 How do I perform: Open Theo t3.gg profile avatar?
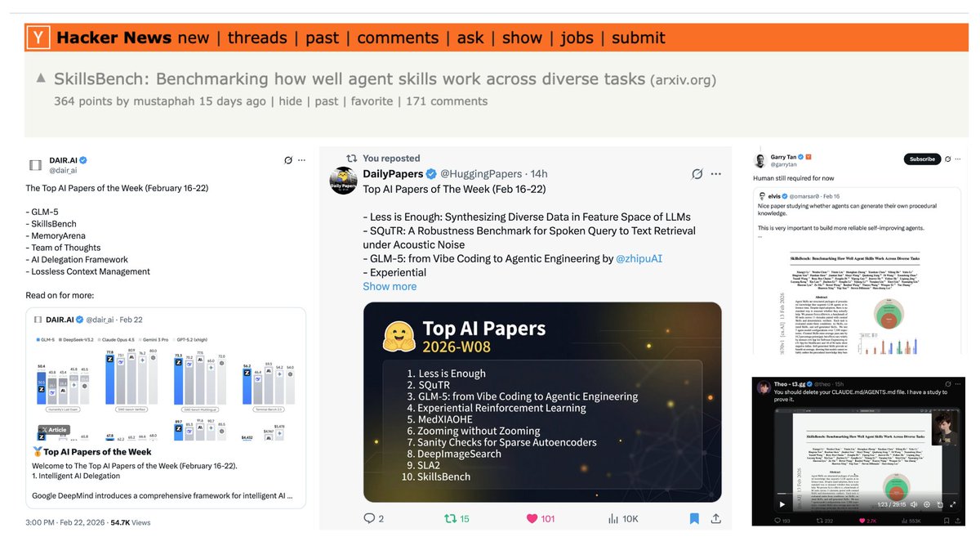pyautogui.click(x=764, y=387)
